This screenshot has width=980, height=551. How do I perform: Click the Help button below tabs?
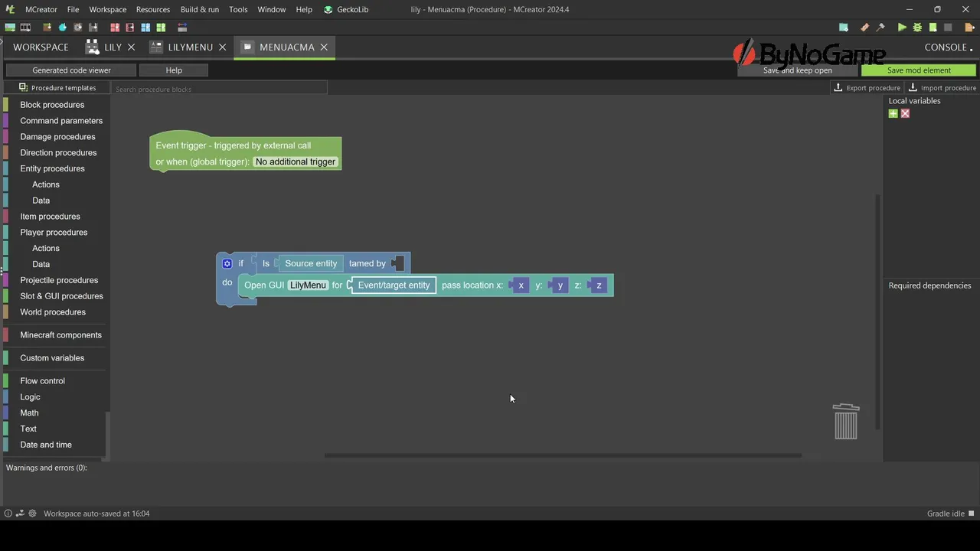174,70
